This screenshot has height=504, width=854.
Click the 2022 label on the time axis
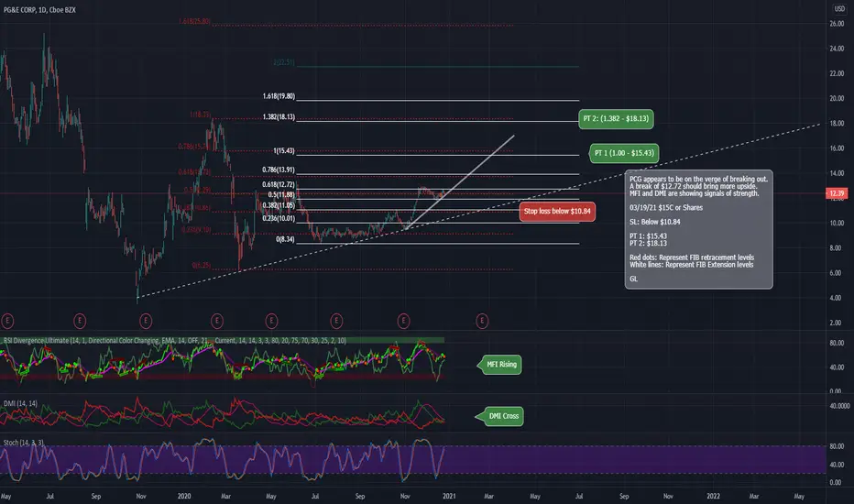point(713,497)
